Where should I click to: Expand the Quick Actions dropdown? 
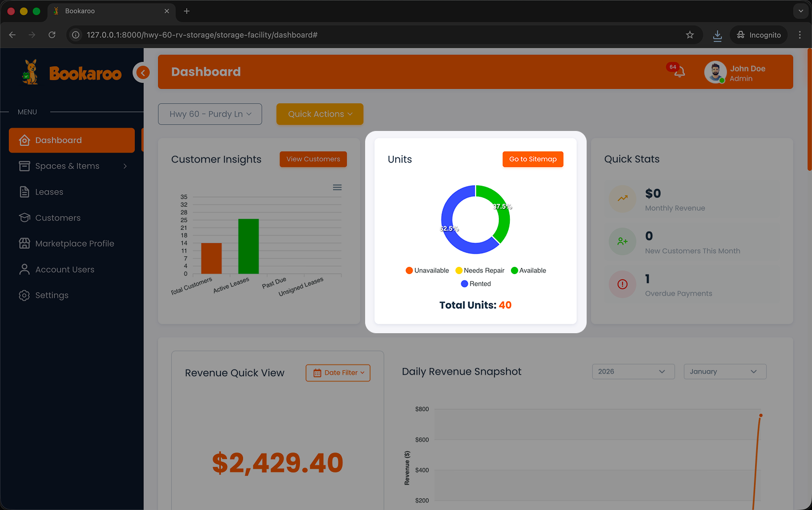(x=320, y=114)
